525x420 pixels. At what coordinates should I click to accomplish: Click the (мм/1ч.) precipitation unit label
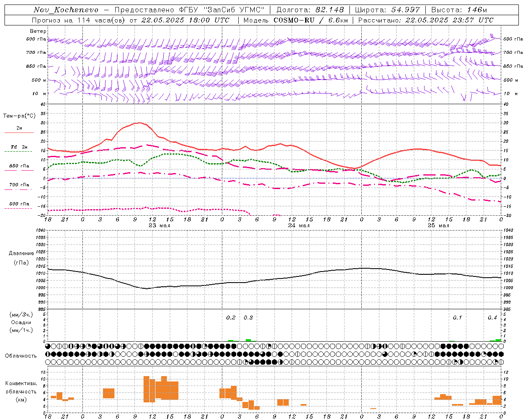pyautogui.click(x=21, y=330)
